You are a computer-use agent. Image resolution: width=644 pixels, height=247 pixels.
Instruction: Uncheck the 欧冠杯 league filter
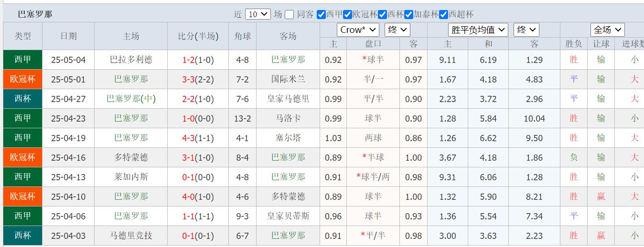pyautogui.click(x=348, y=14)
